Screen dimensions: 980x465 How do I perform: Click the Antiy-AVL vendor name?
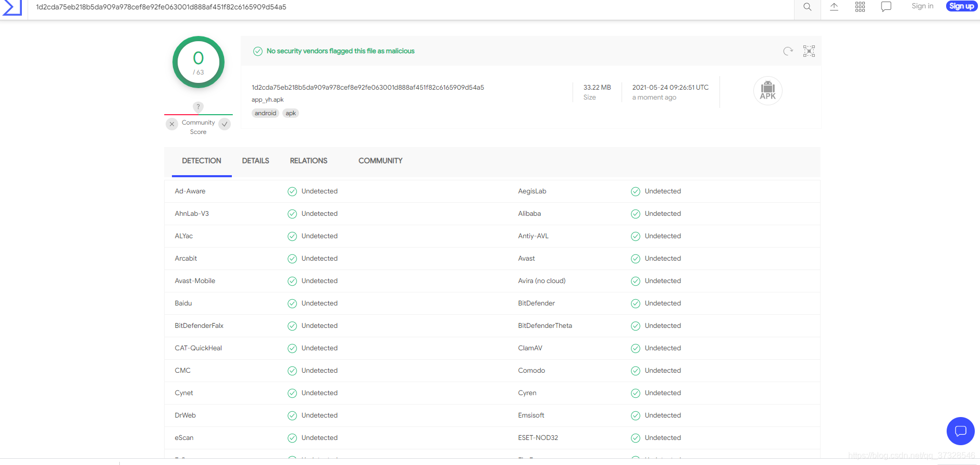tap(534, 236)
